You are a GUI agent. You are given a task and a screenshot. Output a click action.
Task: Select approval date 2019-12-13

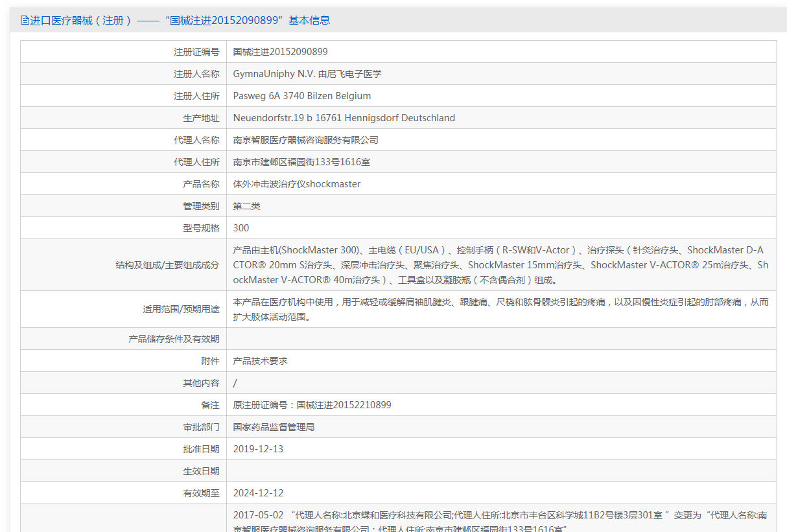[x=258, y=449]
